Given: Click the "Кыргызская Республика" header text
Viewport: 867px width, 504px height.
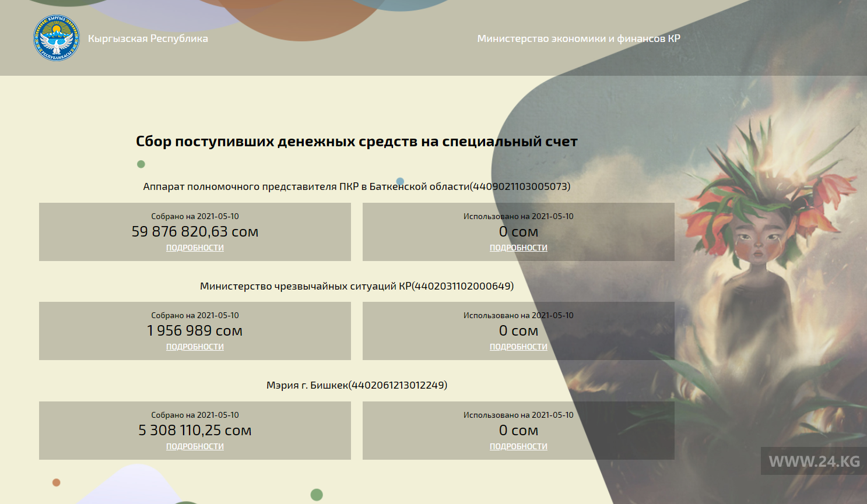Looking at the screenshot, I should [148, 38].
